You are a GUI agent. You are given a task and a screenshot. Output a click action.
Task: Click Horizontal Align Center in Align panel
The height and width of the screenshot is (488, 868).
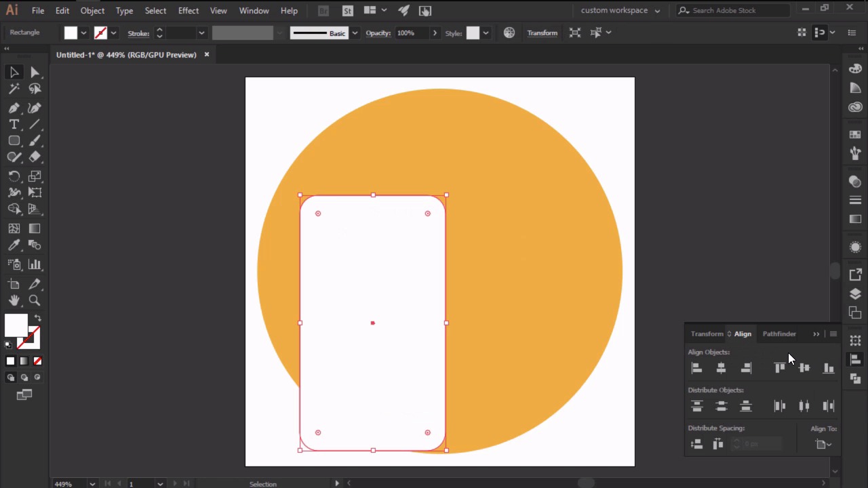(721, 367)
